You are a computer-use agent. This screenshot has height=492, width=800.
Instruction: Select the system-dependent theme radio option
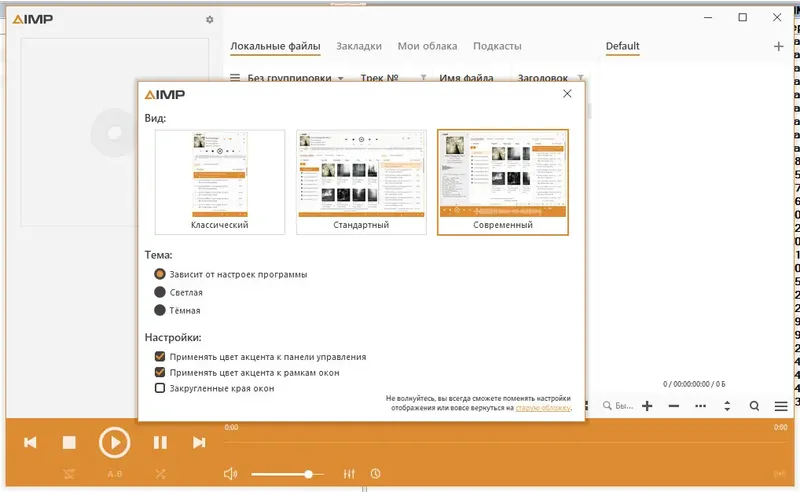[x=231, y=274]
